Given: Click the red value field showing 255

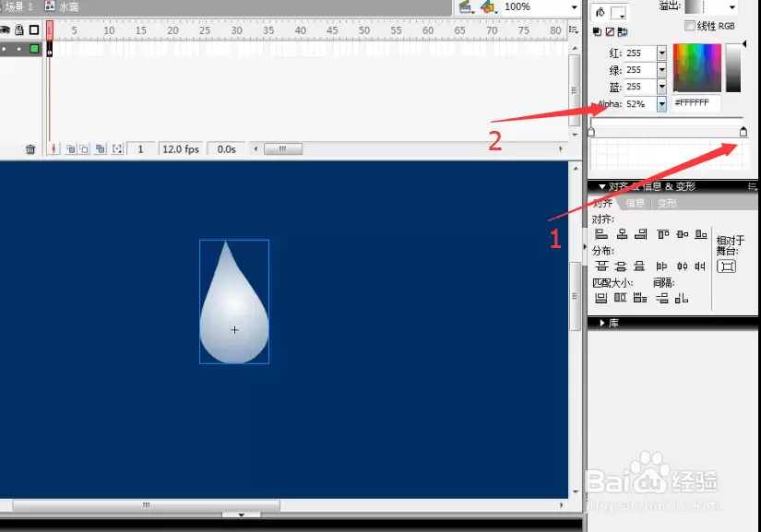Looking at the screenshot, I should tap(640, 53).
